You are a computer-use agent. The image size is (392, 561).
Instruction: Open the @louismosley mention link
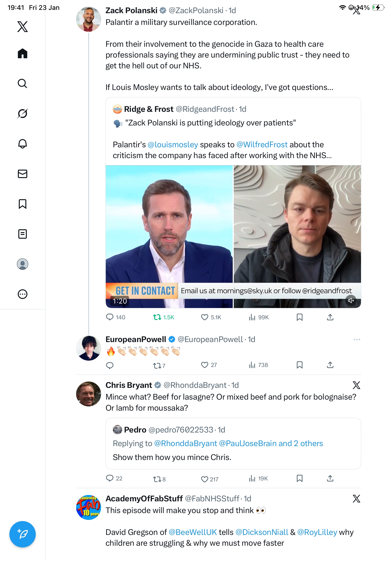[172, 145]
